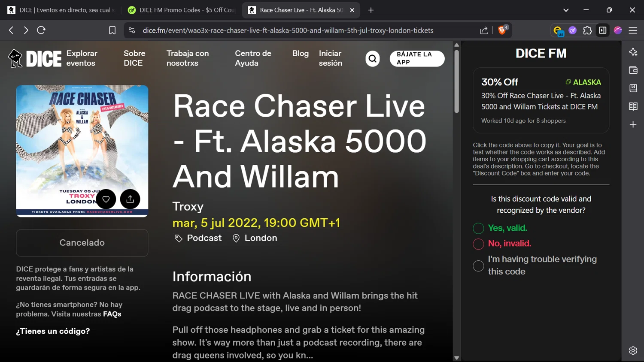644x362 pixels.
Task: Go back to the previous page
Action: [11, 30]
